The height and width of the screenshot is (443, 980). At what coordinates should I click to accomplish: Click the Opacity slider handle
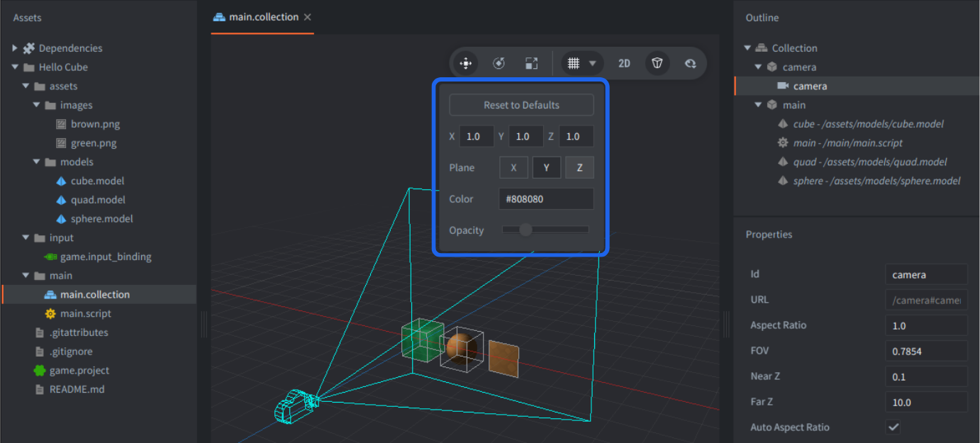[x=525, y=230]
